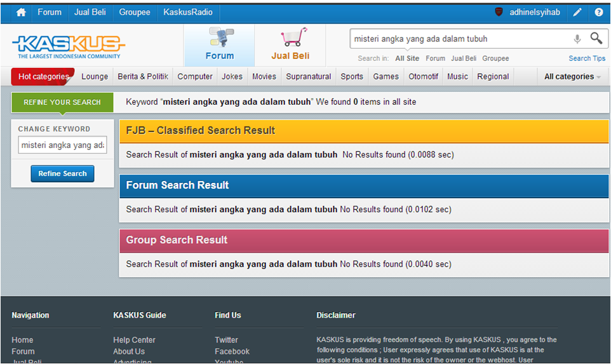
Task: Click the magnifying glass search icon
Action: (x=596, y=38)
